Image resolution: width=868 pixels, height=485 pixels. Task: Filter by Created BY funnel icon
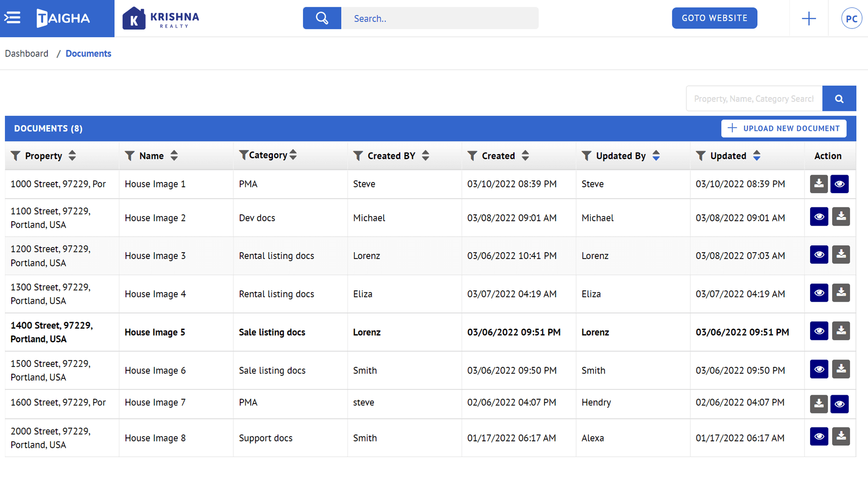point(358,156)
